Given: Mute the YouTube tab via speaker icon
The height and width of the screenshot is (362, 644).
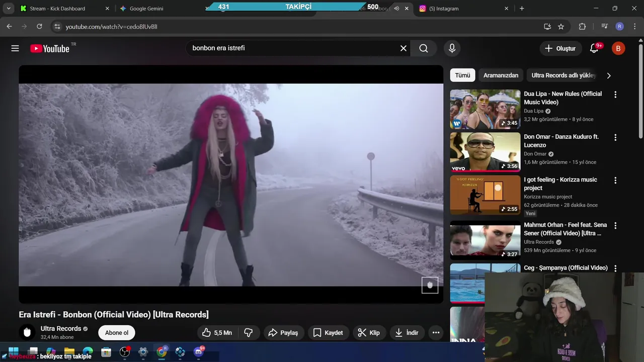Looking at the screenshot, I should 396,9.
